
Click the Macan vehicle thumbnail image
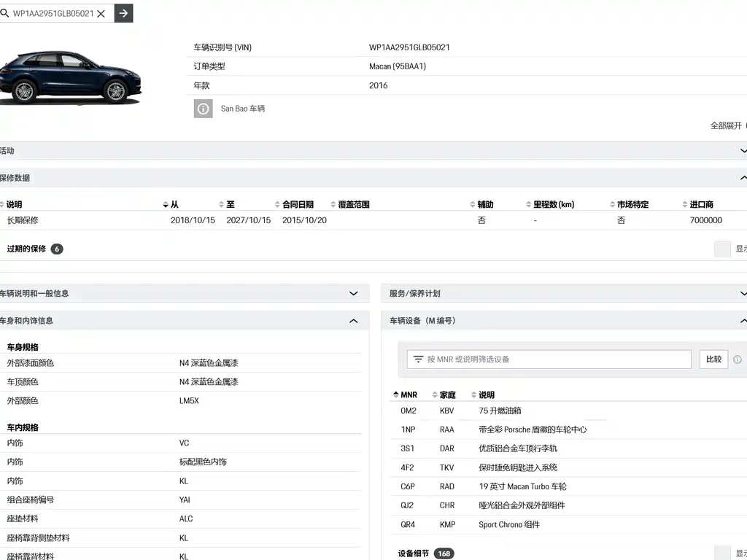(x=69, y=77)
